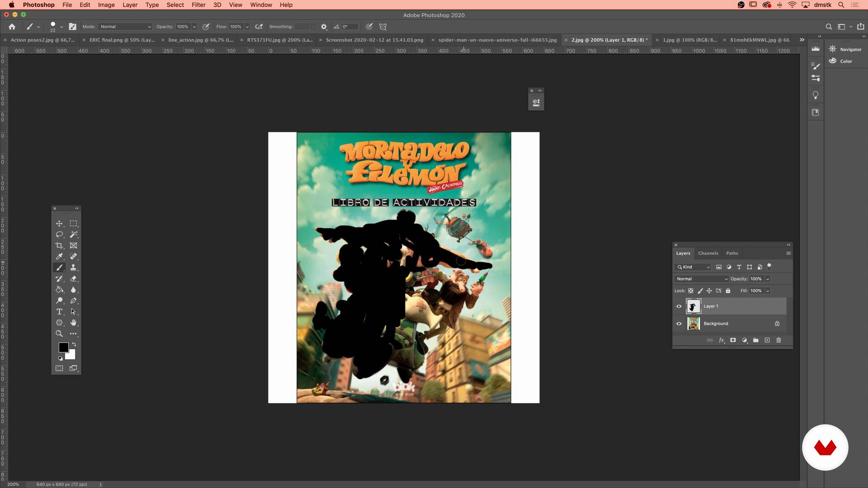The image size is (868, 488).
Task: Switch to ERIC final.png document tab
Action: coord(122,40)
